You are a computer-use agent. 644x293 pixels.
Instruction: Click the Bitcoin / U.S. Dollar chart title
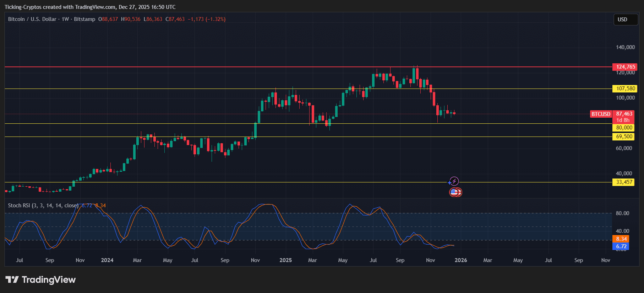(x=32, y=19)
